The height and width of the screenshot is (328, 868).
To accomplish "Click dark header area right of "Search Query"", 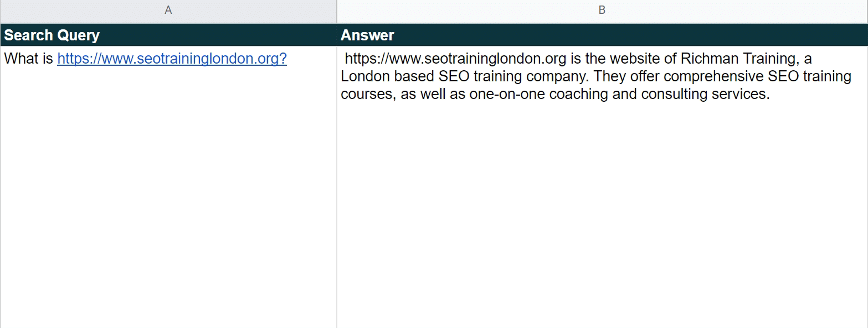I will click(216, 35).
